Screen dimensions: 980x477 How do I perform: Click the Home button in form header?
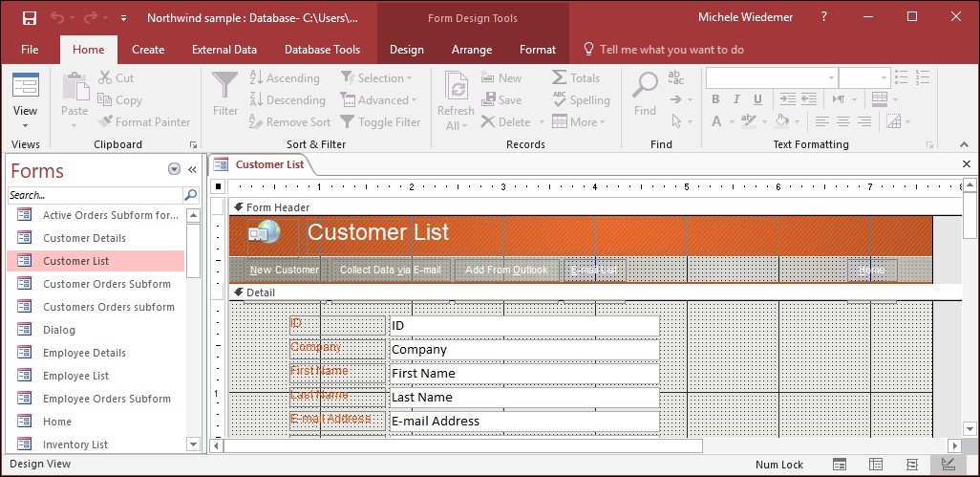[x=872, y=271]
